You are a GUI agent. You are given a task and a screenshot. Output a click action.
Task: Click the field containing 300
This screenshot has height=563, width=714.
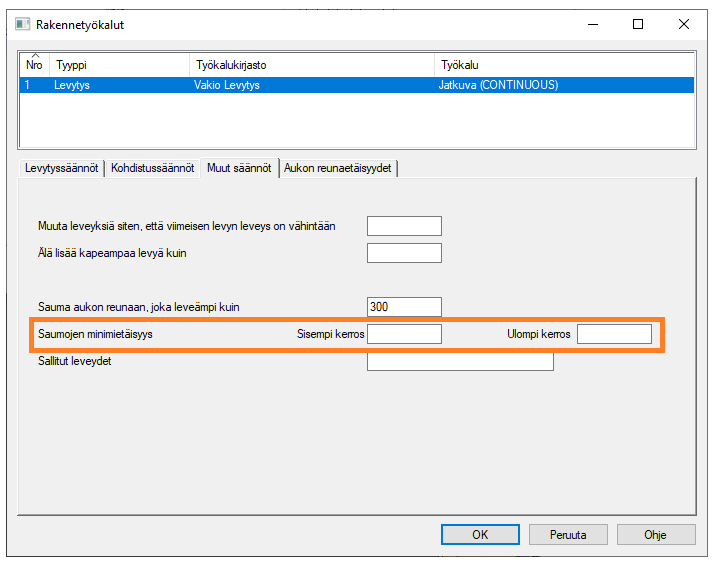pyautogui.click(x=404, y=307)
